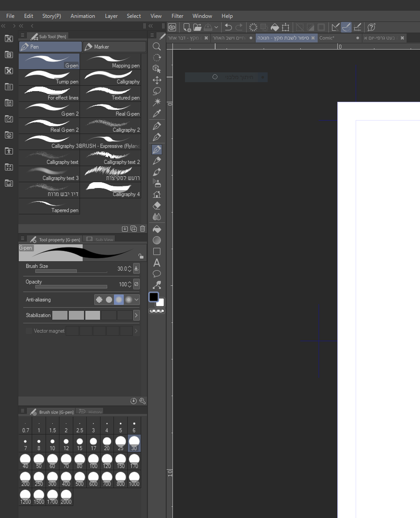Click the Redo arrow icon

(x=239, y=27)
